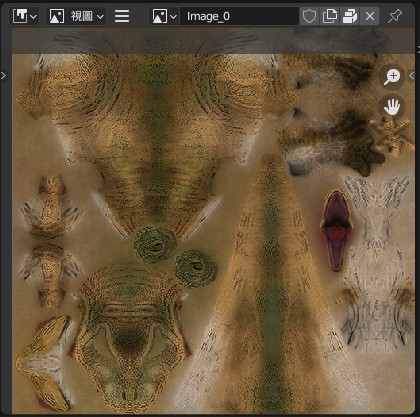Viewport: 420px width, 417px height.
Task: Browse linked images dropdown
Action: (164, 16)
